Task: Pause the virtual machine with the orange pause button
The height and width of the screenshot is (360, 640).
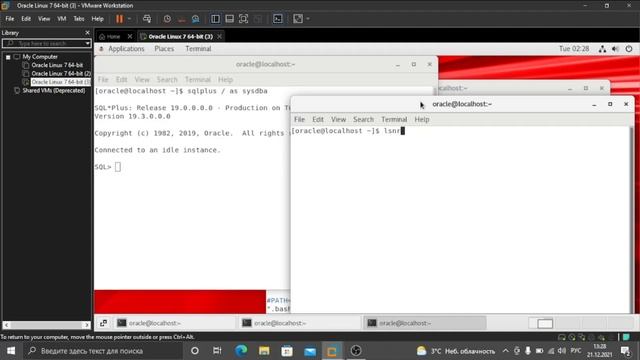Action: click(x=119, y=19)
